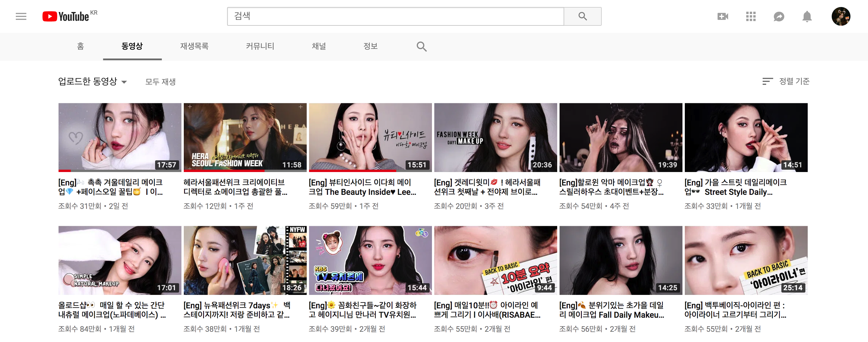
Task: Click the YouTube logo
Action: click(x=66, y=16)
